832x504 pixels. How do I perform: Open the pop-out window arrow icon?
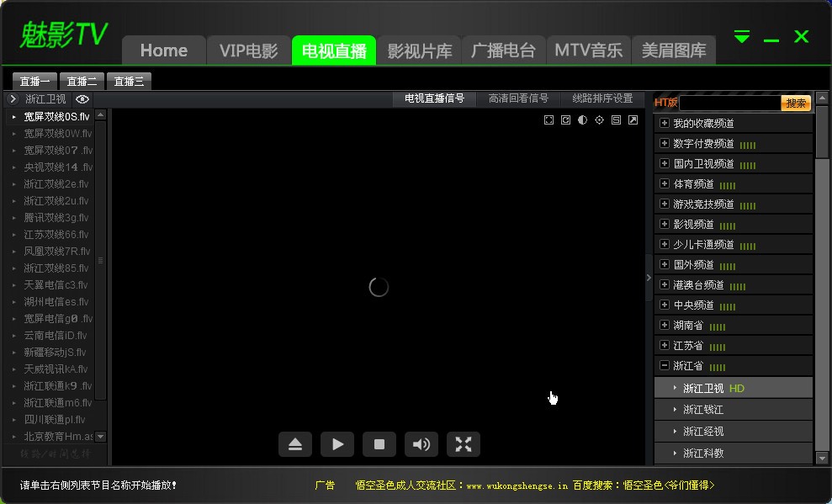click(633, 119)
